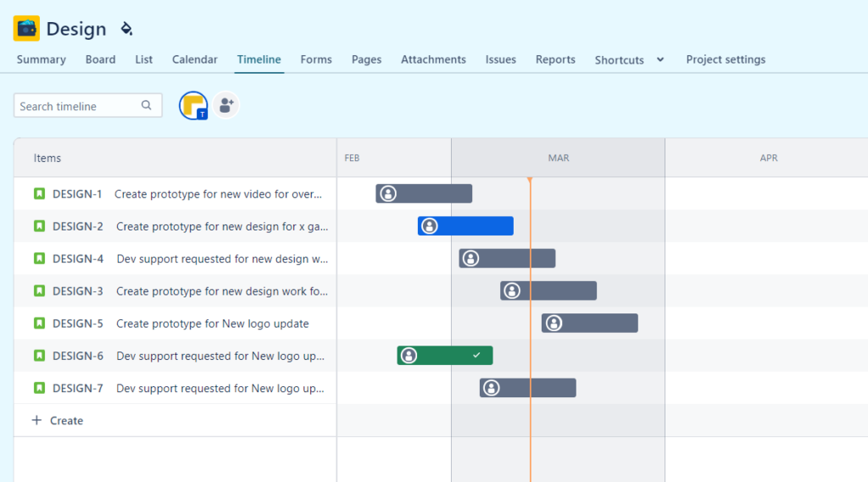The height and width of the screenshot is (482, 868).
Task: Click the add people icon
Action: (x=226, y=105)
